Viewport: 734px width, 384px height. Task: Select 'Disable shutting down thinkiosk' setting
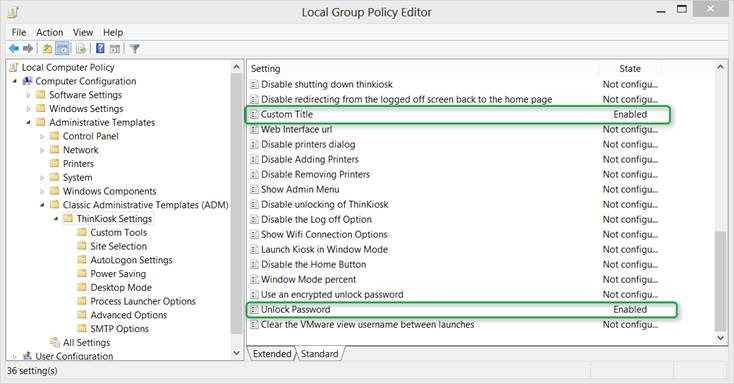327,84
